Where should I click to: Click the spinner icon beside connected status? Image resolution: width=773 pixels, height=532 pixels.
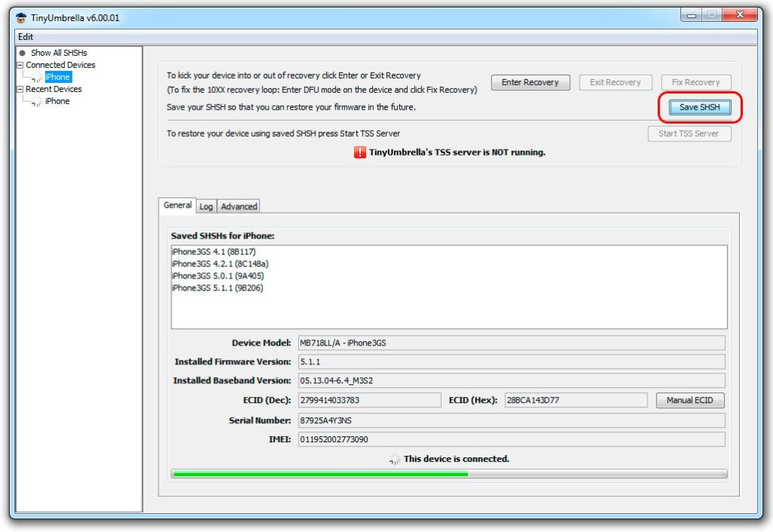(394, 459)
